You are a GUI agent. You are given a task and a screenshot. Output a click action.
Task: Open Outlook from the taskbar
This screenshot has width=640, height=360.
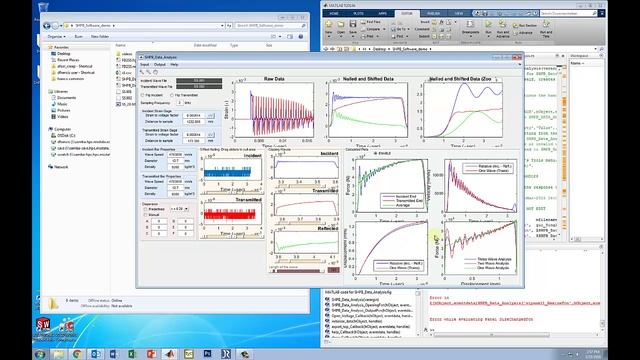96,354
